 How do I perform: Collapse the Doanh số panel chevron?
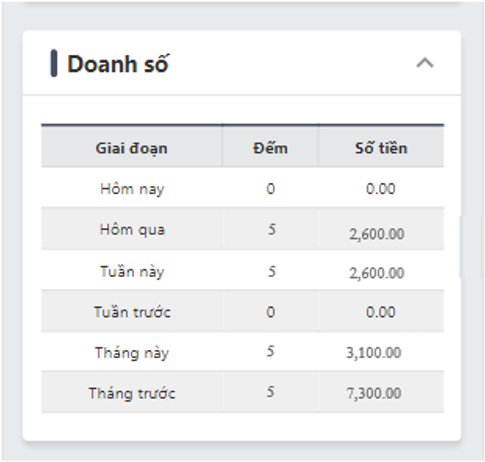click(x=425, y=63)
